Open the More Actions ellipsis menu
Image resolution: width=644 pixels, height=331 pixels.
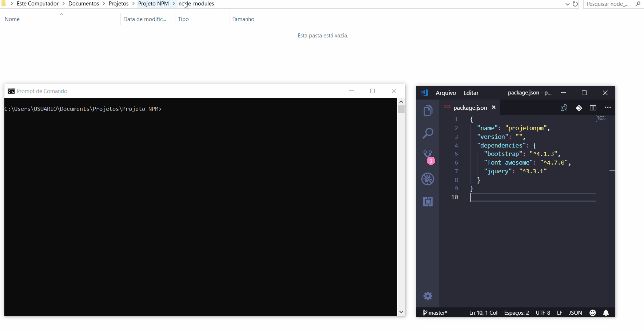click(x=608, y=108)
